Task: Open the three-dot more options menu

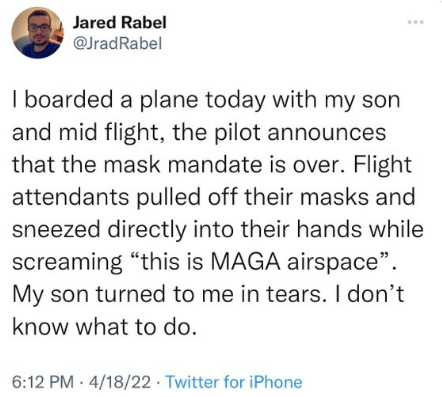Action: pos(416,22)
